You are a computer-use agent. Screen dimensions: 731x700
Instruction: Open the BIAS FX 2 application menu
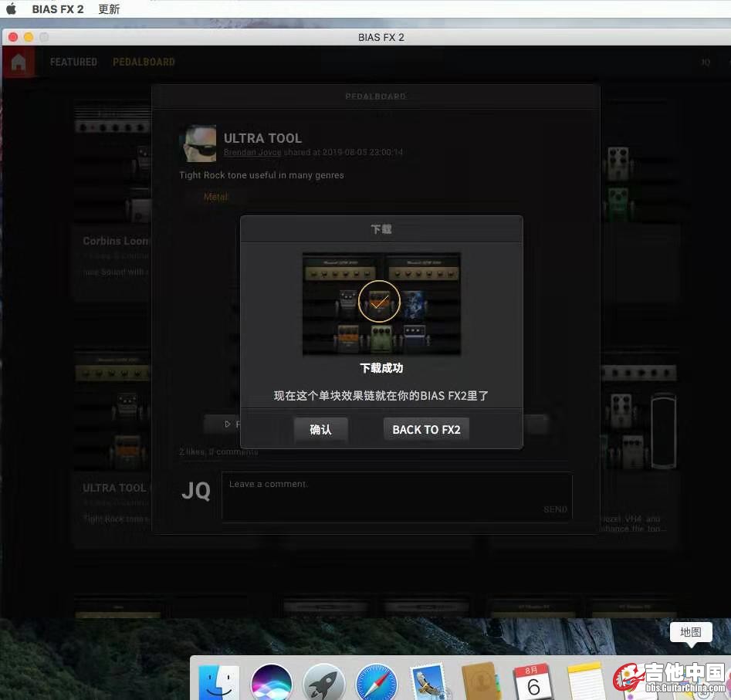pyautogui.click(x=58, y=9)
